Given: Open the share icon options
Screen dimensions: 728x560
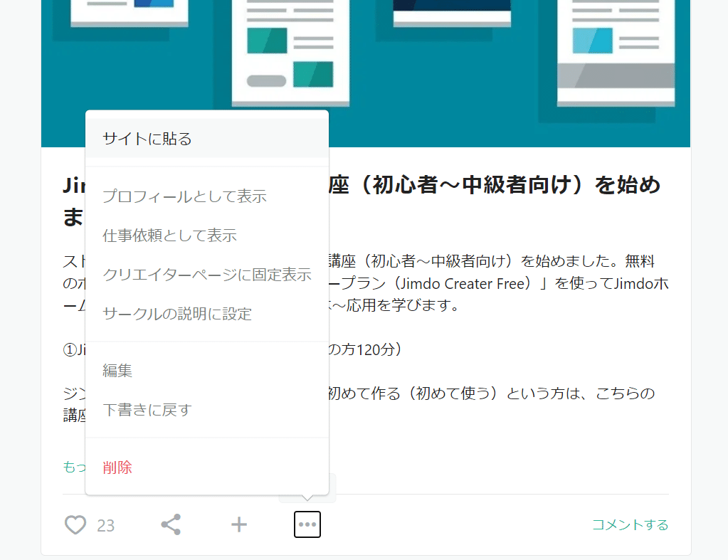Looking at the screenshot, I should click(x=171, y=524).
